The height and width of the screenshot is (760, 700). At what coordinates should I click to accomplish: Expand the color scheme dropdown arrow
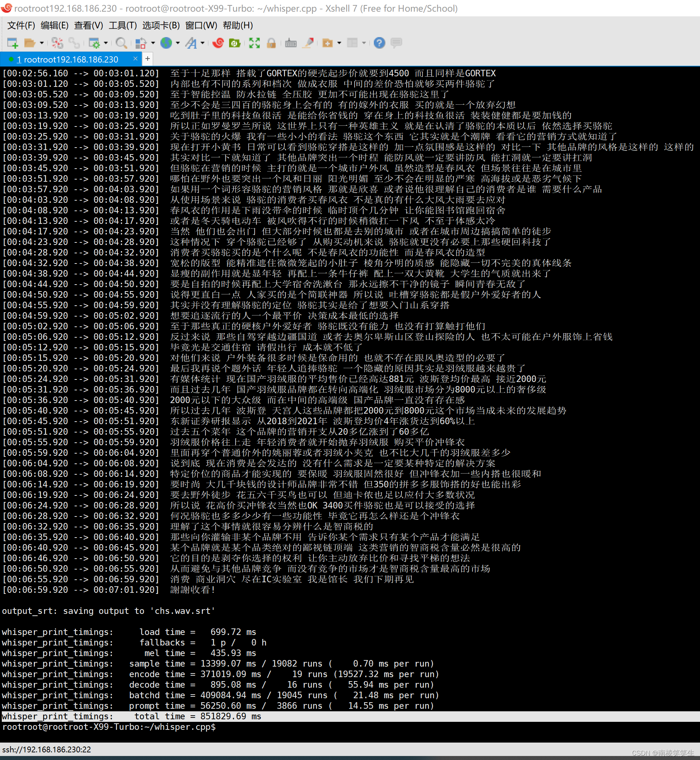(x=153, y=43)
